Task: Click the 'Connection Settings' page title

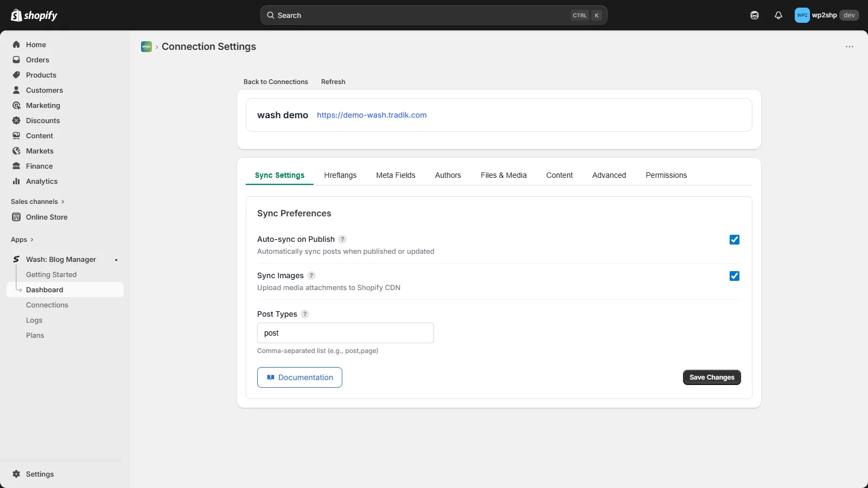Action: point(209,47)
